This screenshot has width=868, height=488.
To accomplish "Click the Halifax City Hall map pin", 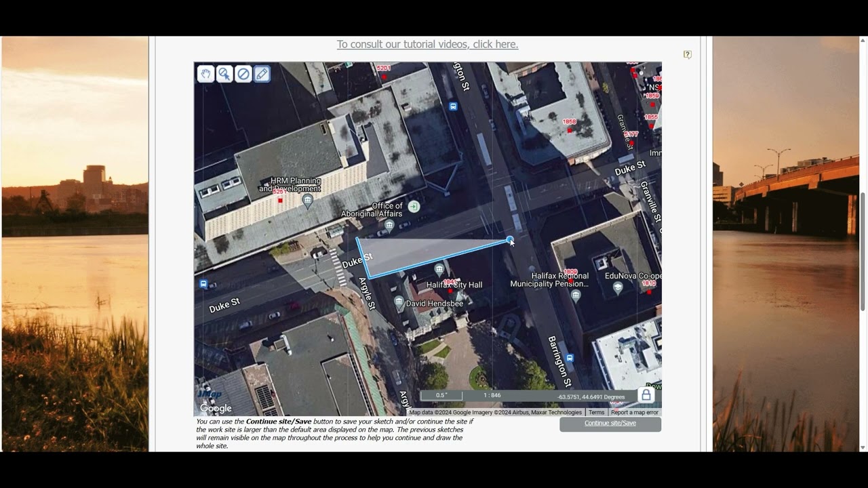I will pyautogui.click(x=439, y=270).
